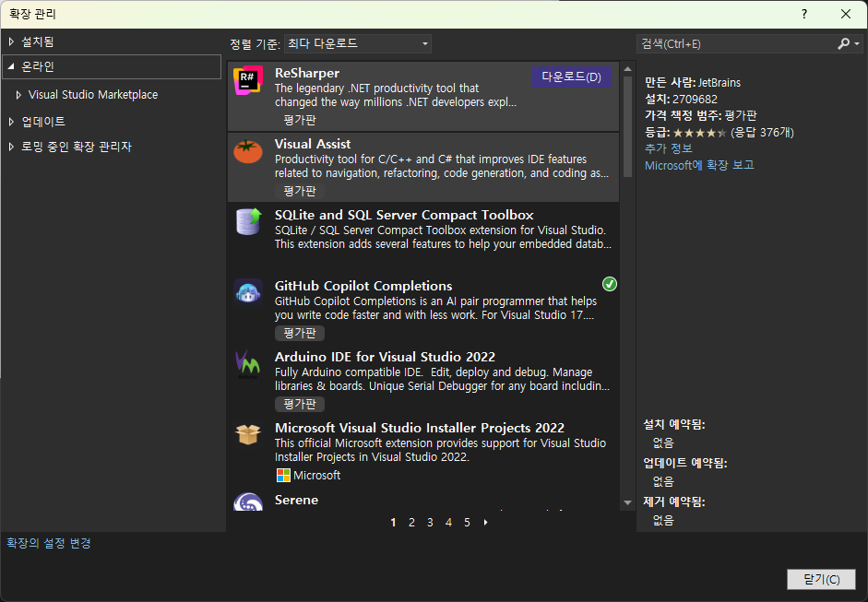This screenshot has width=868, height=602.
Task: Click the install count 2709682
Action: [695, 99]
